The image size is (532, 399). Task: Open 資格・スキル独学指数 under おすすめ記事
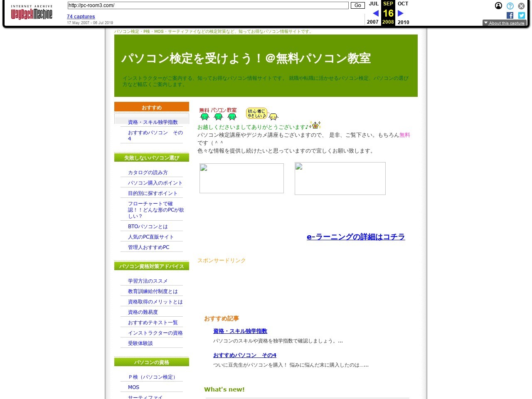click(240, 331)
